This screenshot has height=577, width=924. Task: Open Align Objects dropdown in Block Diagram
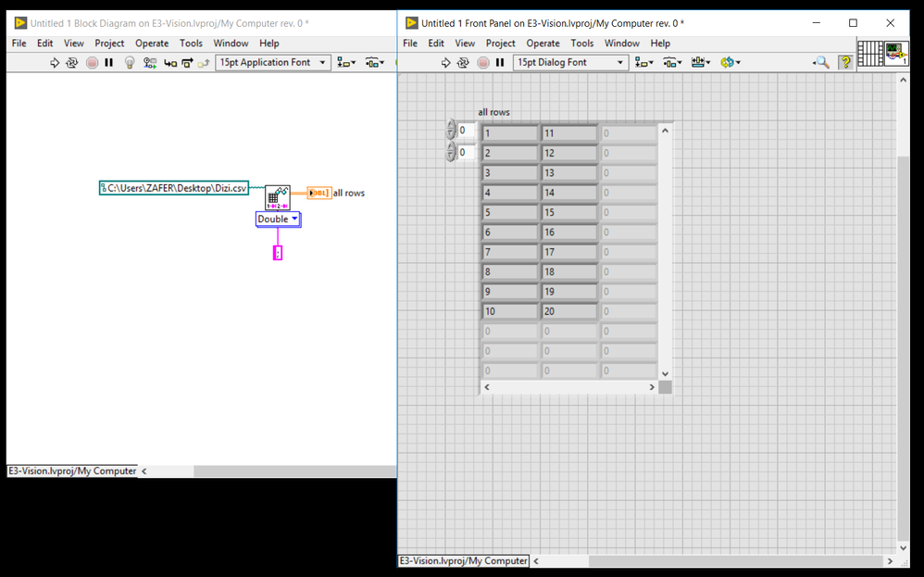coord(346,62)
